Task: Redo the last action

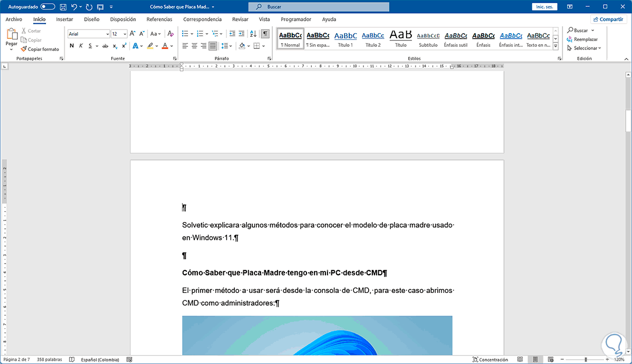Action: tap(88, 7)
